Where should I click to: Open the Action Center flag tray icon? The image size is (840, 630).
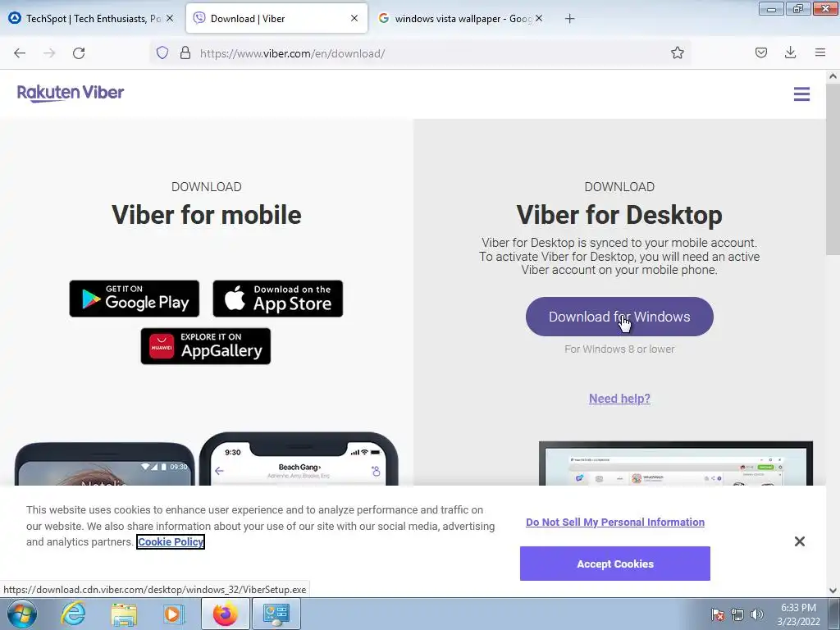click(x=717, y=614)
